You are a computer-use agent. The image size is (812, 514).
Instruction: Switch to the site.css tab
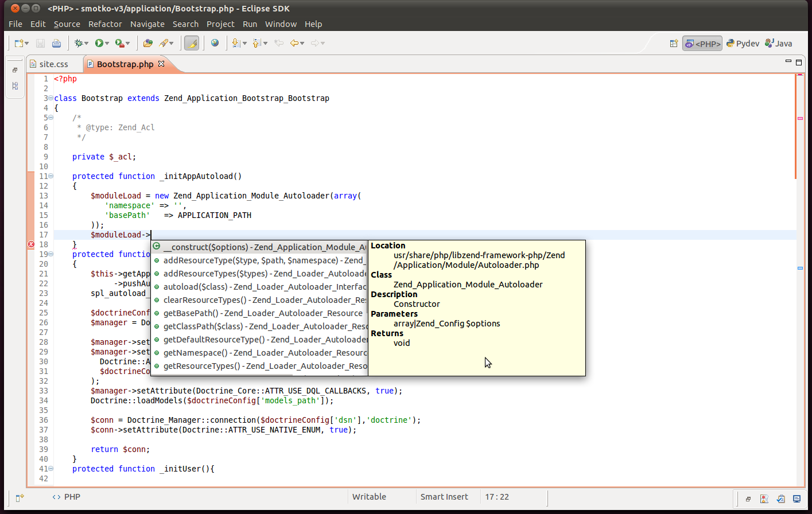pyautogui.click(x=53, y=64)
